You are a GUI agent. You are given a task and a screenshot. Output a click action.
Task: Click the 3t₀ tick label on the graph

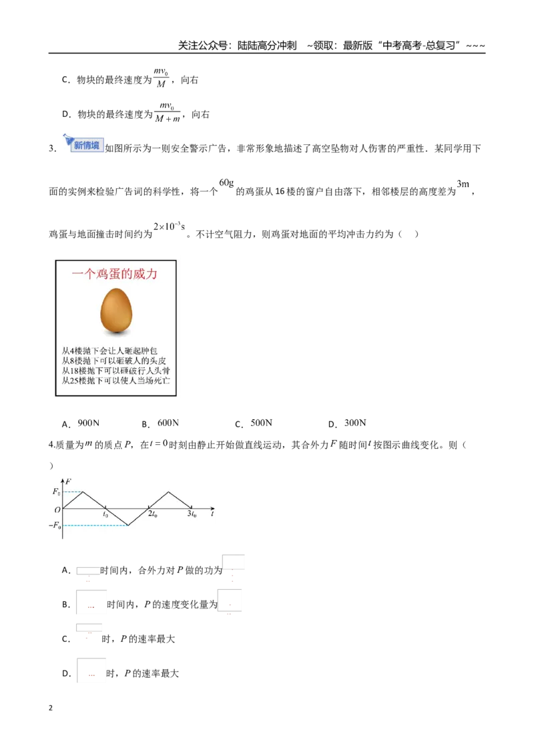(x=192, y=514)
